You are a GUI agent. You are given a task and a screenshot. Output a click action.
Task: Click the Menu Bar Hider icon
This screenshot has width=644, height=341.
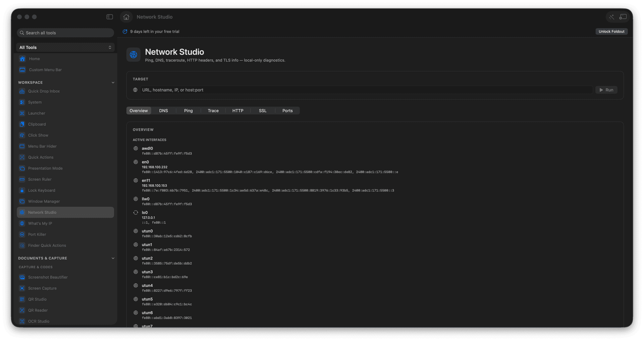point(22,146)
